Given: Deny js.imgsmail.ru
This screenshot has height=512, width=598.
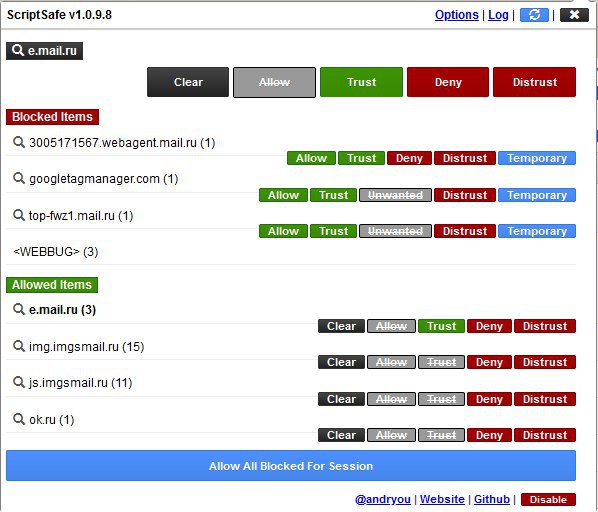Looking at the screenshot, I should [x=489, y=399].
